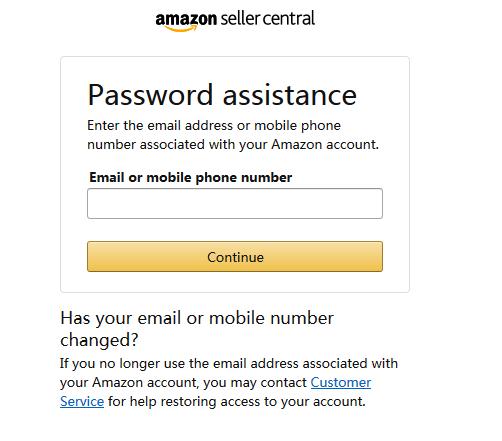Focus the Email or mobile phone number field

click(x=235, y=203)
